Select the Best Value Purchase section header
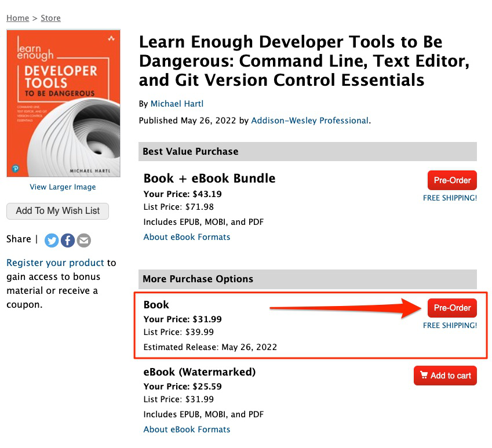 pyautogui.click(x=190, y=151)
